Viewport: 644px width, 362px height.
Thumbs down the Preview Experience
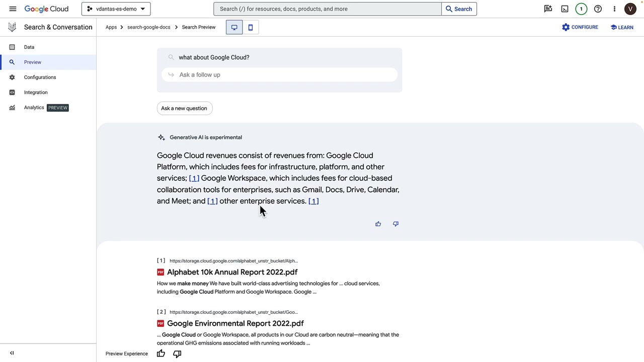pos(177,353)
